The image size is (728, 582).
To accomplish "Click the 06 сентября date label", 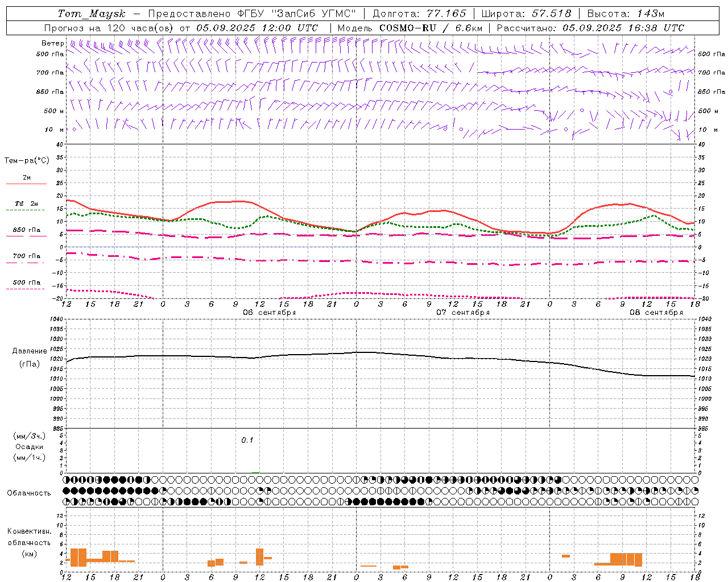I will point(270,313).
